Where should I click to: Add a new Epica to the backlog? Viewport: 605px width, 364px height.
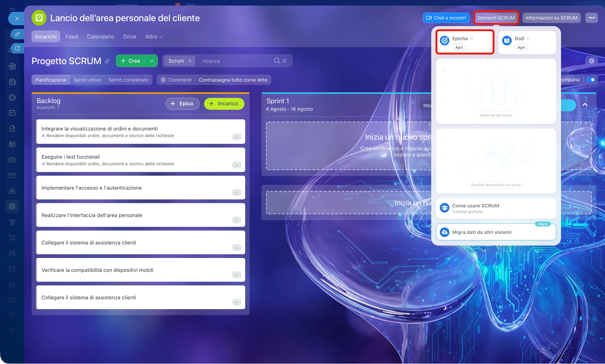pyautogui.click(x=182, y=104)
